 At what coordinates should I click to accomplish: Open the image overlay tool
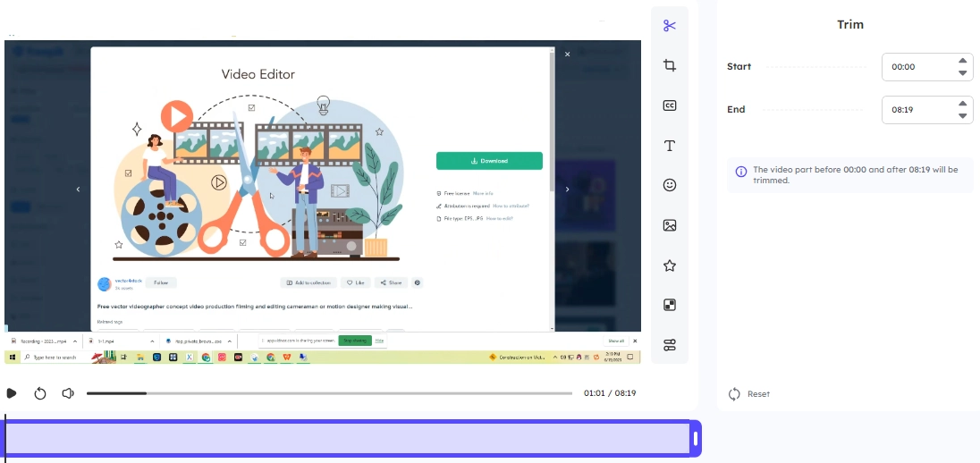(669, 225)
